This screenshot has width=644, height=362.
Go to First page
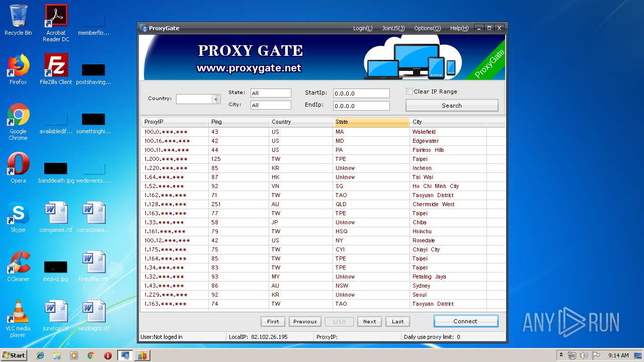(x=273, y=321)
